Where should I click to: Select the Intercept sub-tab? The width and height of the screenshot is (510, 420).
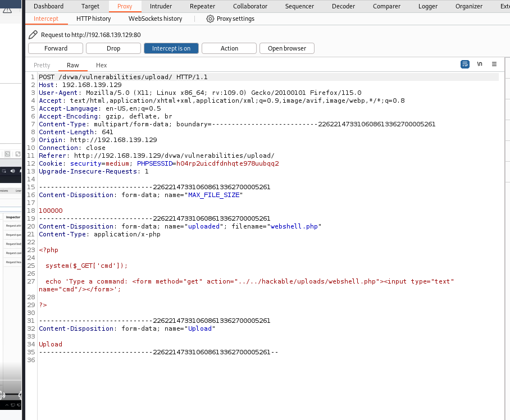[x=46, y=19]
